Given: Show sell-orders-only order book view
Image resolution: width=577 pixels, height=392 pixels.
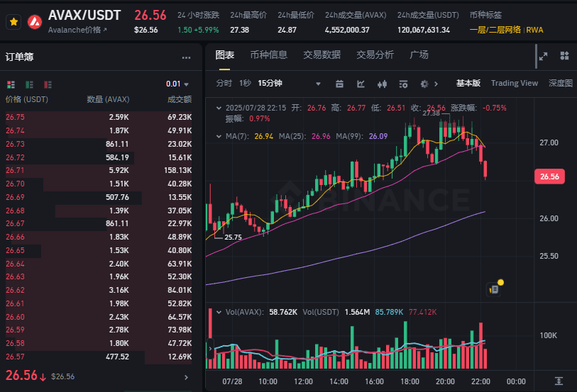Looking at the screenshot, I should pyautogui.click(x=48, y=85).
